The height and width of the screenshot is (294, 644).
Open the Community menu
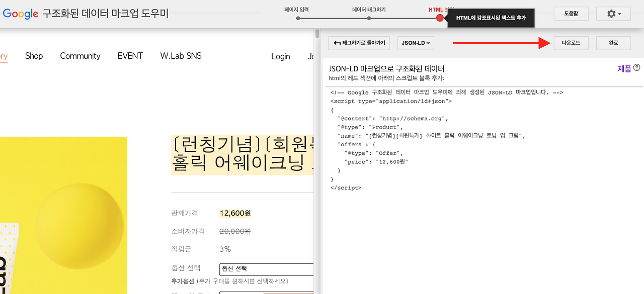[x=80, y=56]
